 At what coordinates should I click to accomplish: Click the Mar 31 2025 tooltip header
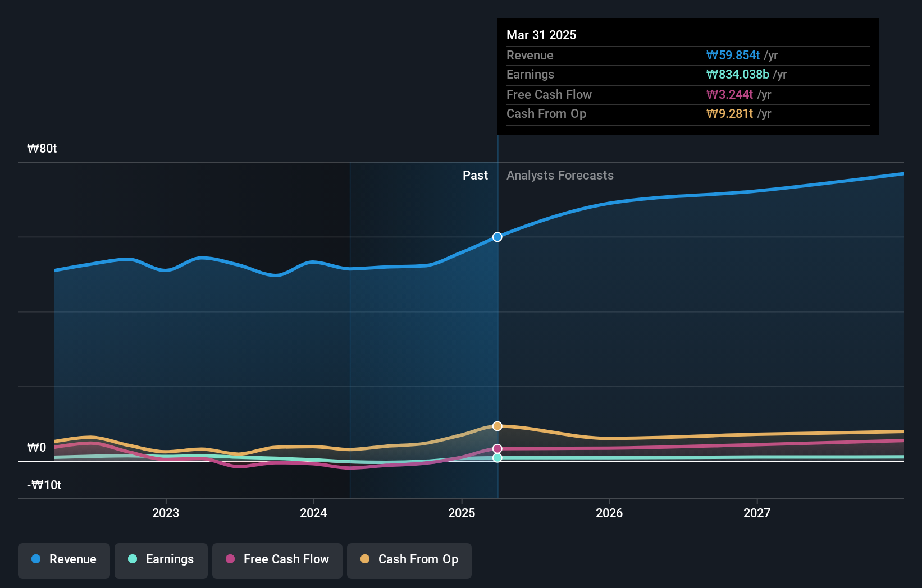(x=541, y=35)
